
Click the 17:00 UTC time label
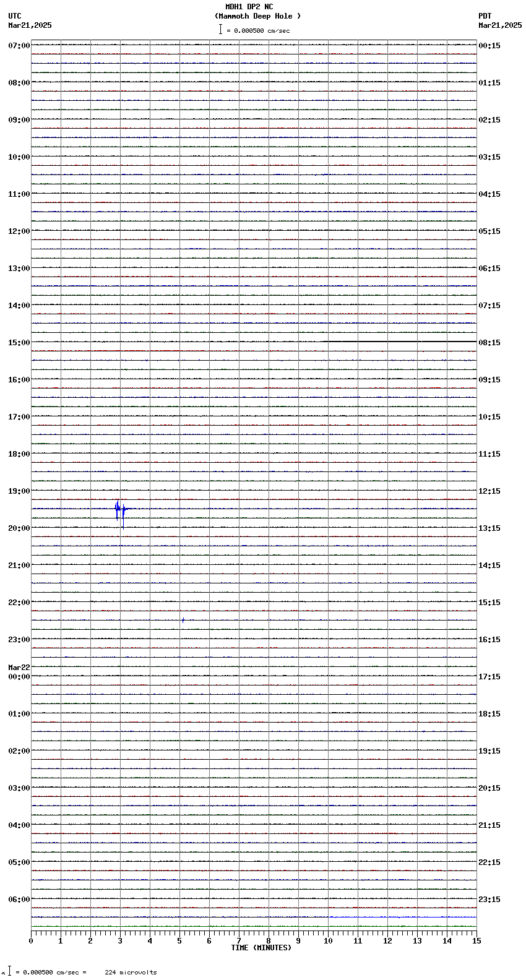pos(19,417)
